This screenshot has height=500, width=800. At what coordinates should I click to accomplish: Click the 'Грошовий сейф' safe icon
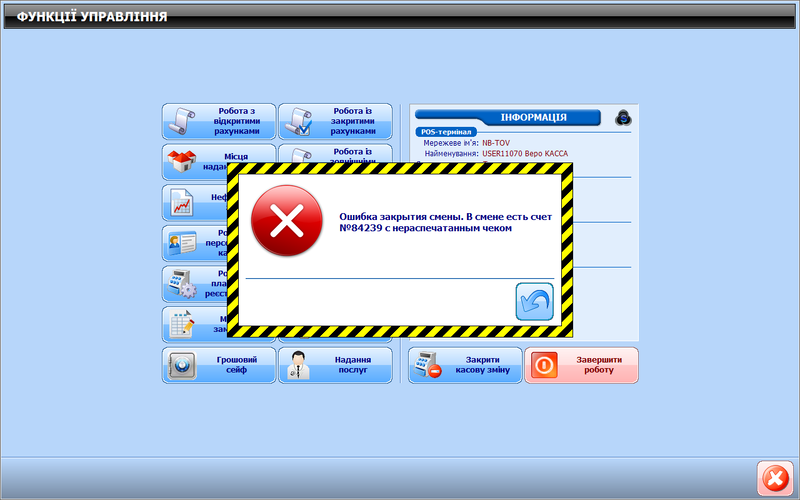(182, 366)
